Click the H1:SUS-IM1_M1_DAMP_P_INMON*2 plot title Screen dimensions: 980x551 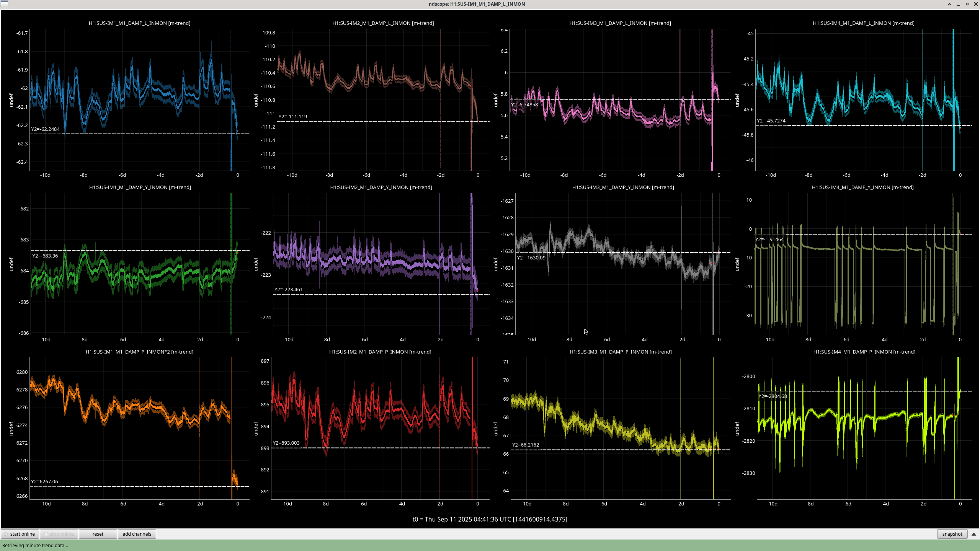point(139,352)
